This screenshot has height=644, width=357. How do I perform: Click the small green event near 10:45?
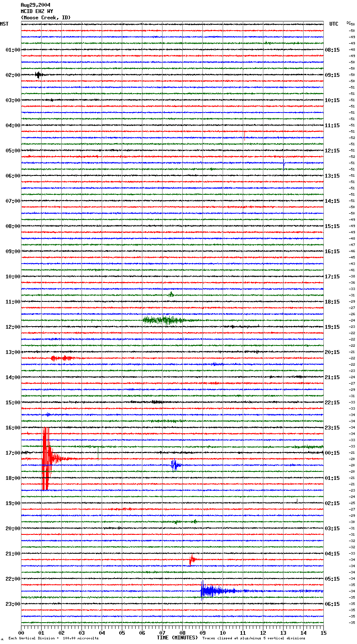[x=171, y=295]
